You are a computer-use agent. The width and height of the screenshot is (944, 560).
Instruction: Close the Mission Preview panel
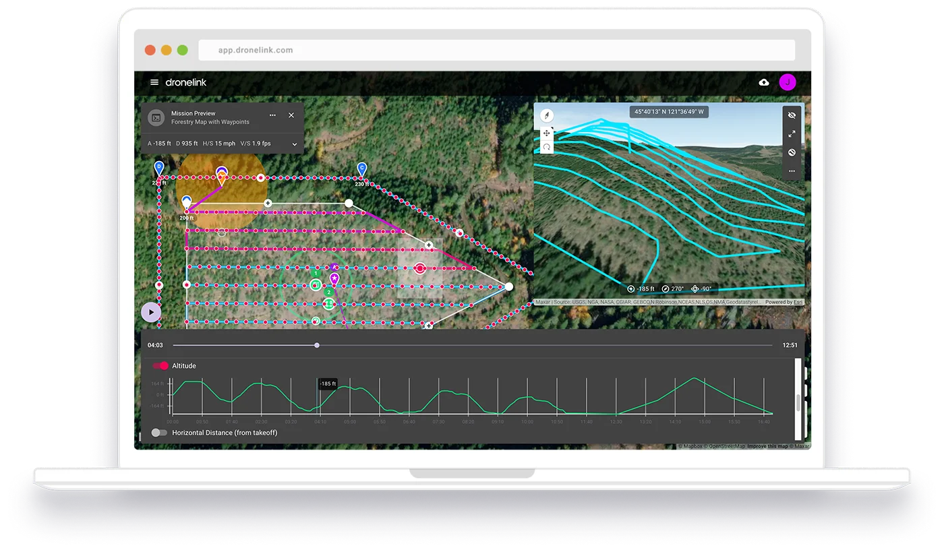pyautogui.click(x=291, y=115)
